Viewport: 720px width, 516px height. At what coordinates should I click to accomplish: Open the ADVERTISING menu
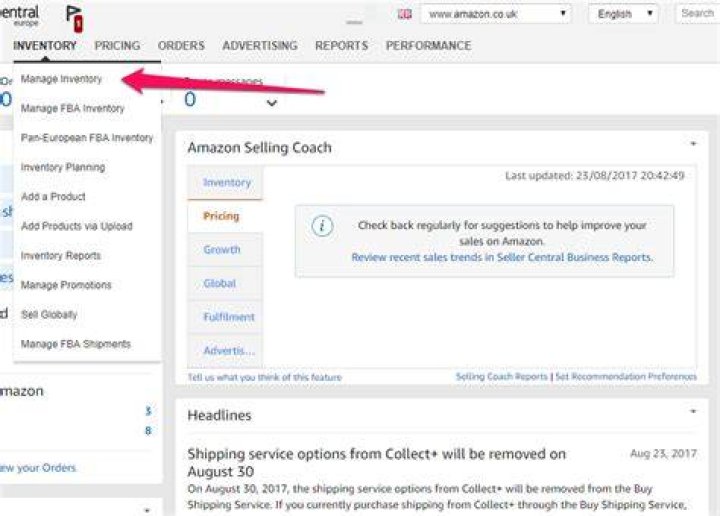pos(260,46)
